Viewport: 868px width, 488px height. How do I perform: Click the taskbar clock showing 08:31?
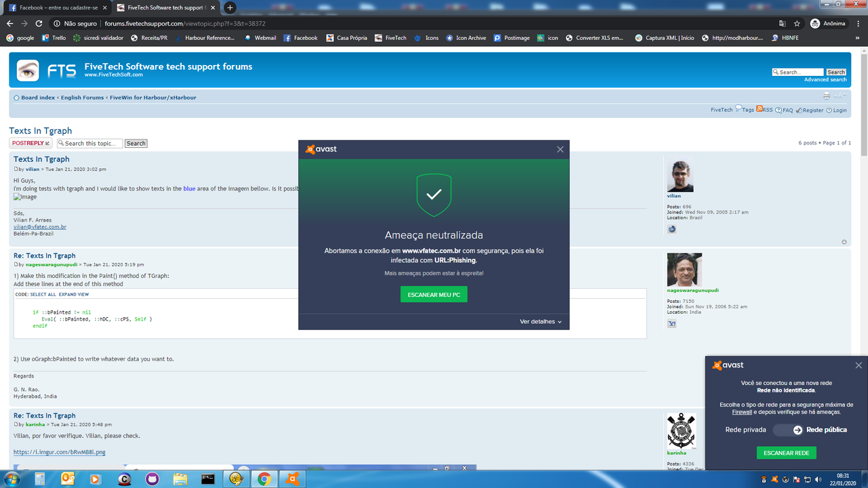click(x=842, y=479)
